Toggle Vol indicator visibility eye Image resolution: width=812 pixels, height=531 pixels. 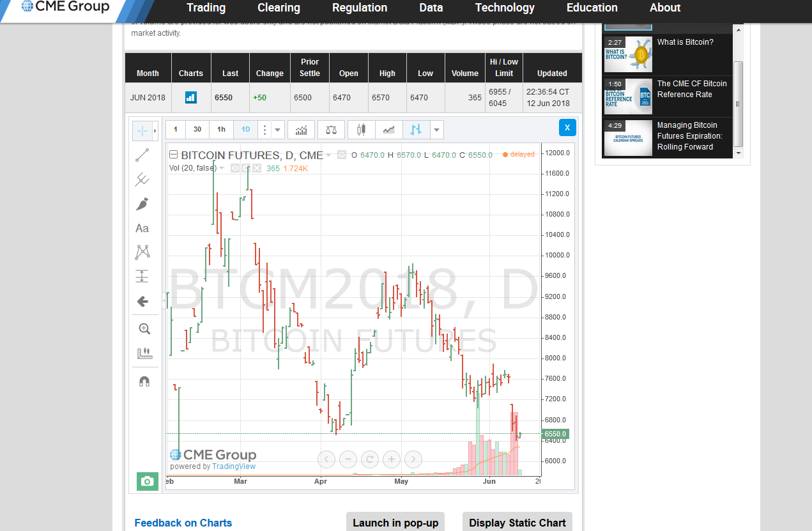[x=235, y=168]
